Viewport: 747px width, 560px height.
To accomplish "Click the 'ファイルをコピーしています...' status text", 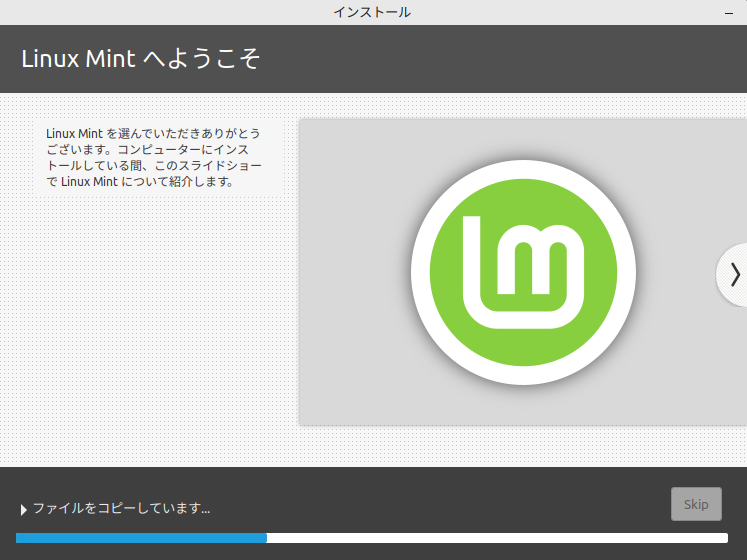I will 121,509.
